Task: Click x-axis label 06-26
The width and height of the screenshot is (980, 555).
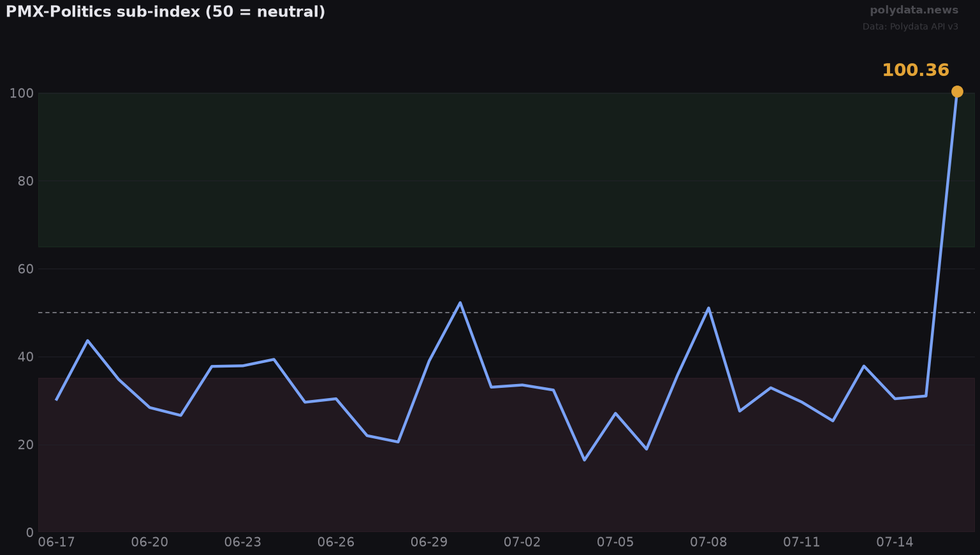Action: click(x=336, y=542)
